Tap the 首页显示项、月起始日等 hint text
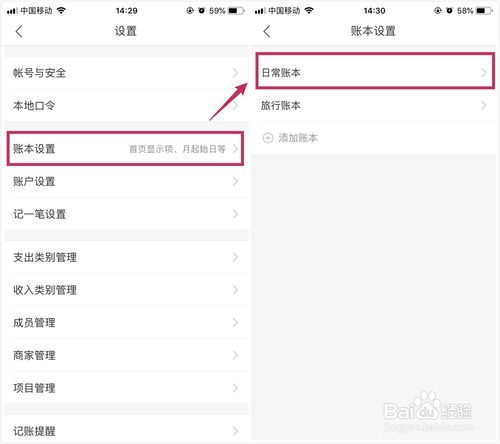 (177, 149)
